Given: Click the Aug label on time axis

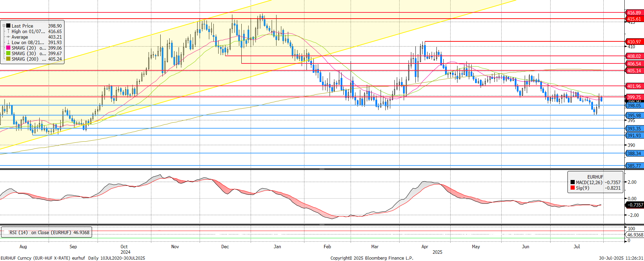Looking at the screenshot, I should click(x=23, y=247).
